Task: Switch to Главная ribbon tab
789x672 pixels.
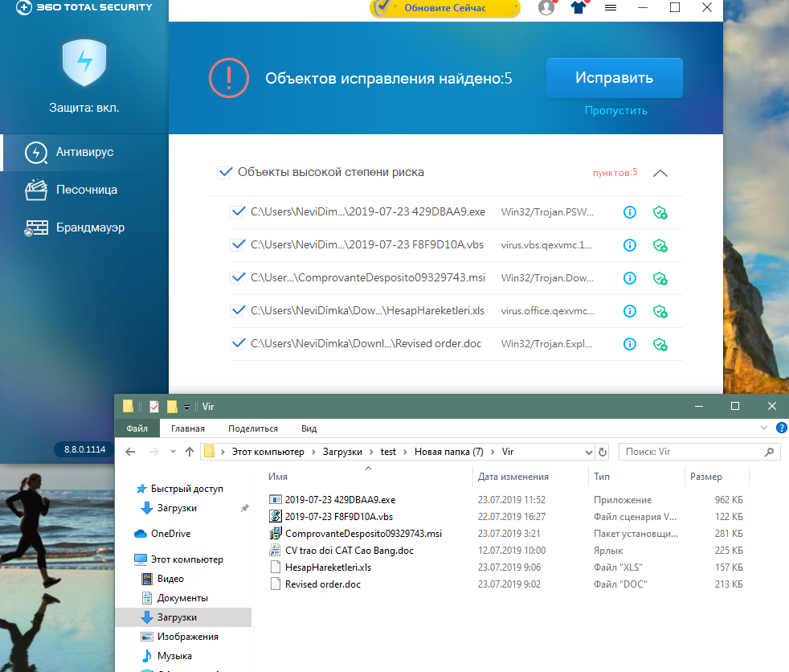Action: 188,428
